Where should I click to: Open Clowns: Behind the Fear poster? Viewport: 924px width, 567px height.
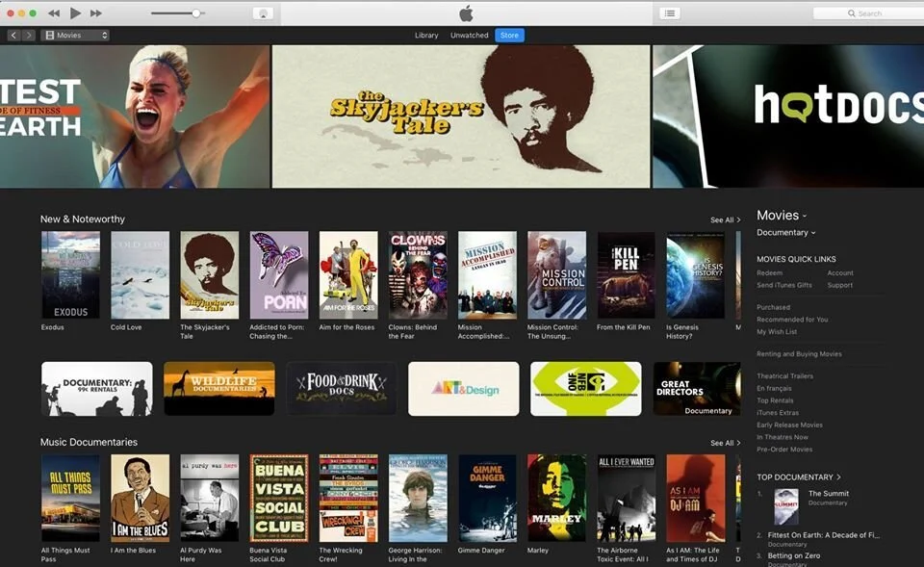418,274
